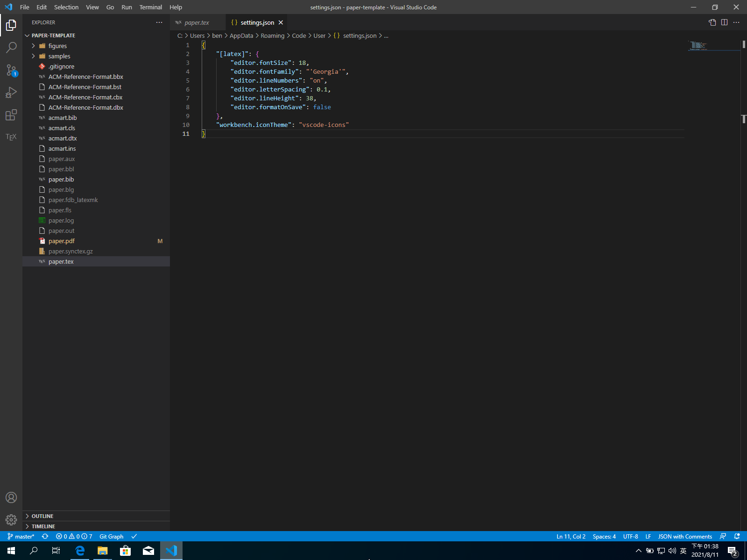Click the minimap code preview
The image size is (747, 560).
698,45
